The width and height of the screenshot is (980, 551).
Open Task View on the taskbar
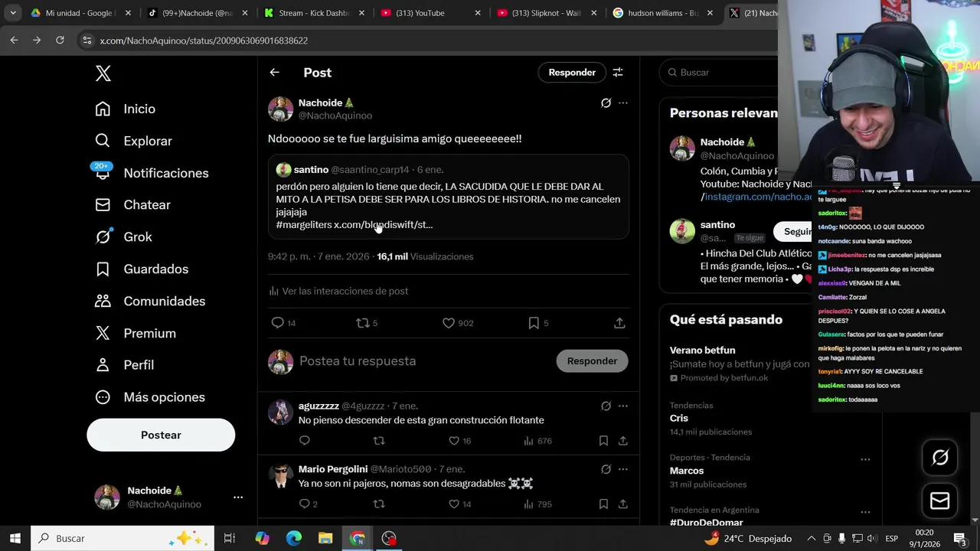coord(229,538)
